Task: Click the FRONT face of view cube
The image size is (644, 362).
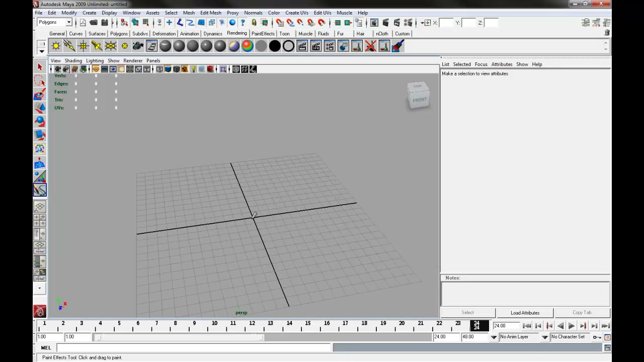Action: [420, 100]
